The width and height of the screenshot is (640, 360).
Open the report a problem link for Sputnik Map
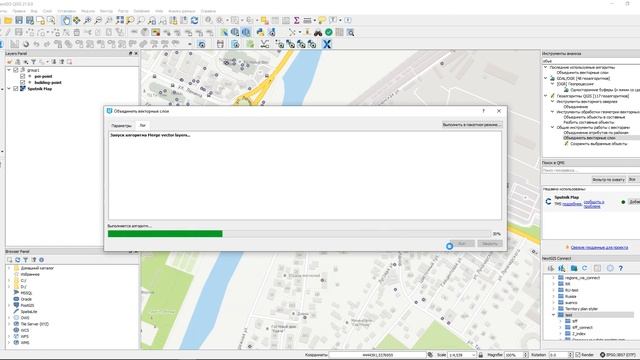pos(594,204)
